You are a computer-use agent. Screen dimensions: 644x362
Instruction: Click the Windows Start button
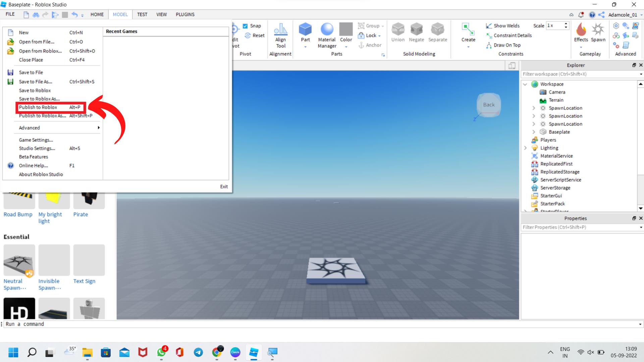(13, 352)
